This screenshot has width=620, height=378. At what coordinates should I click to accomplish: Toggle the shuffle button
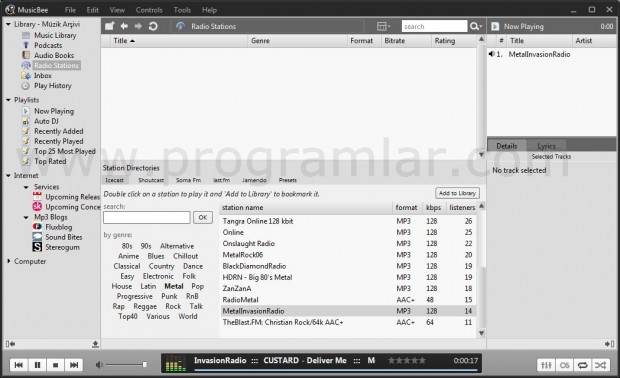pyautogui.click(x=601, y=365)
